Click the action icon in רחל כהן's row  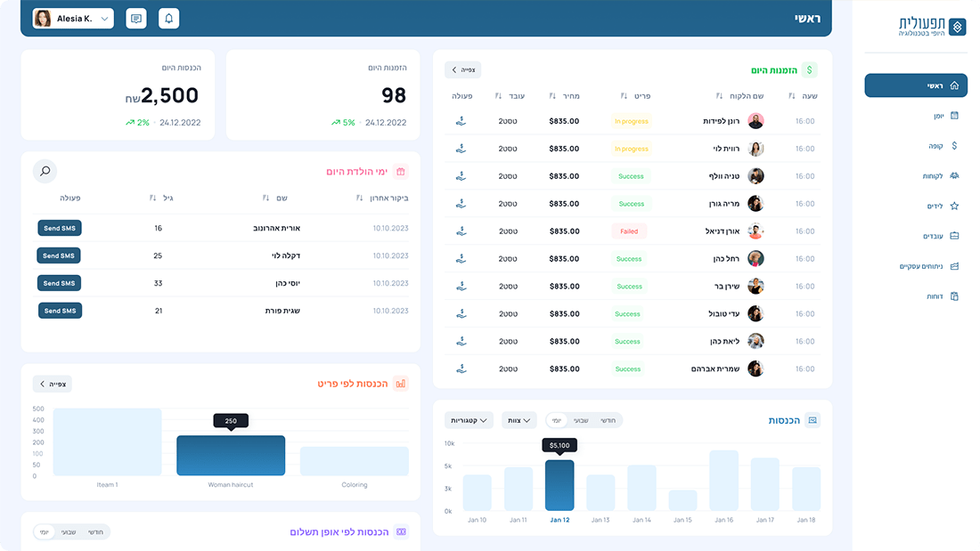[461, 259]
